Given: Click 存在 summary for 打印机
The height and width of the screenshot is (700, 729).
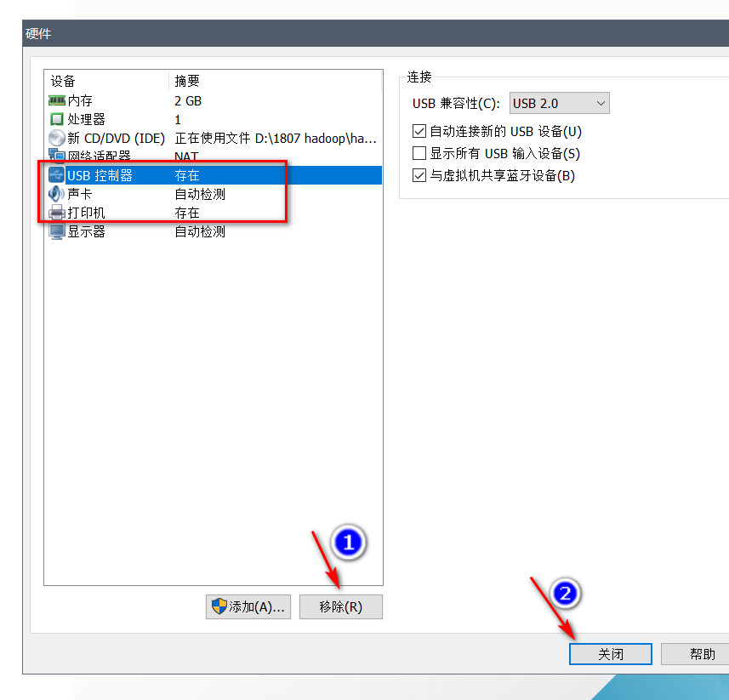Looking at the screenshot, I should (x=187, y=213).
